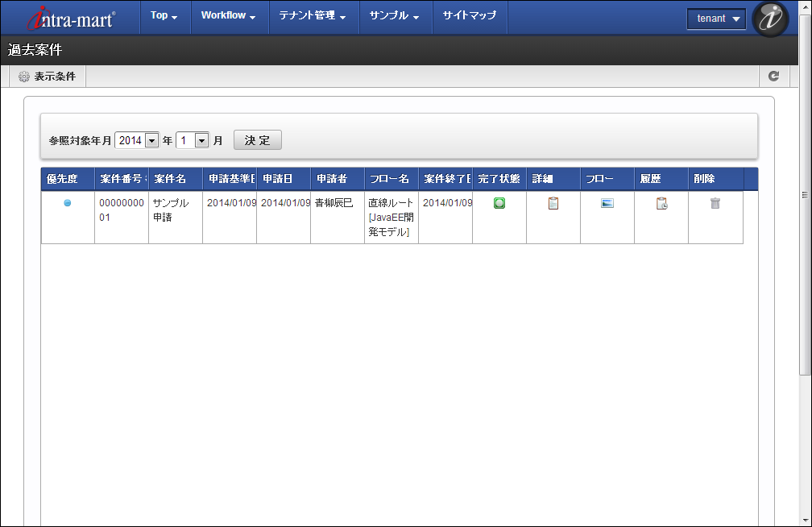Open the テナント管理 menu
The height and width of the screenshot is (527, 812).
coord(313,15)
